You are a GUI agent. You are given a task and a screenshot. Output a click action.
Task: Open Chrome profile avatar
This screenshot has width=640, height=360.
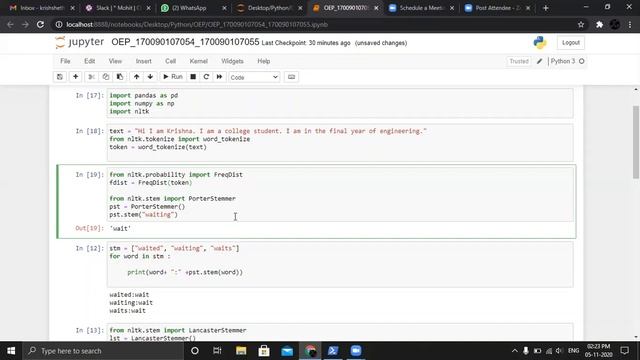click(615, 24)
